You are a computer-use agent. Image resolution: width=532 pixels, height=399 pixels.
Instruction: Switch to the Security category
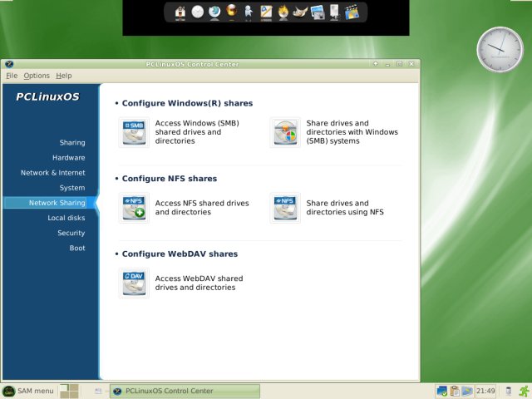[x=71, y=233]
